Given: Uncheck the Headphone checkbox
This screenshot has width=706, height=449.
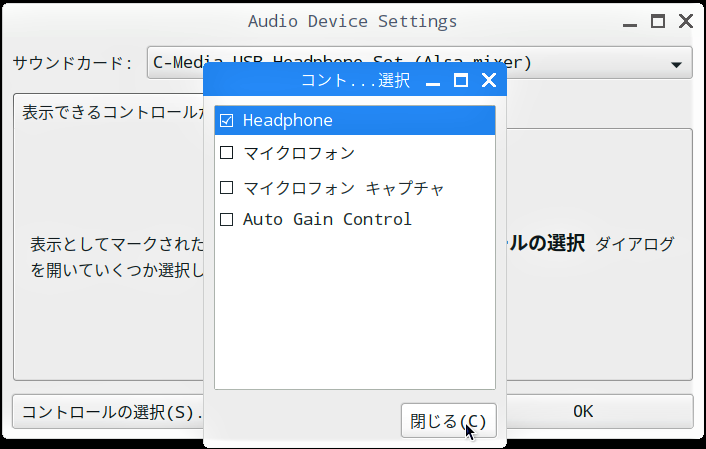Looking at the screenshot, I should (x=226, y=121).
